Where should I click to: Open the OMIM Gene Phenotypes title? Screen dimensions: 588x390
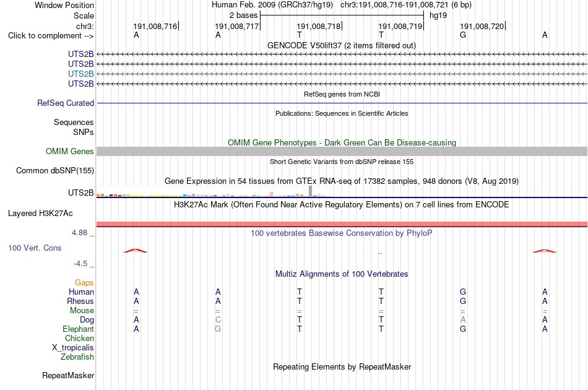(x=342, y=143)
